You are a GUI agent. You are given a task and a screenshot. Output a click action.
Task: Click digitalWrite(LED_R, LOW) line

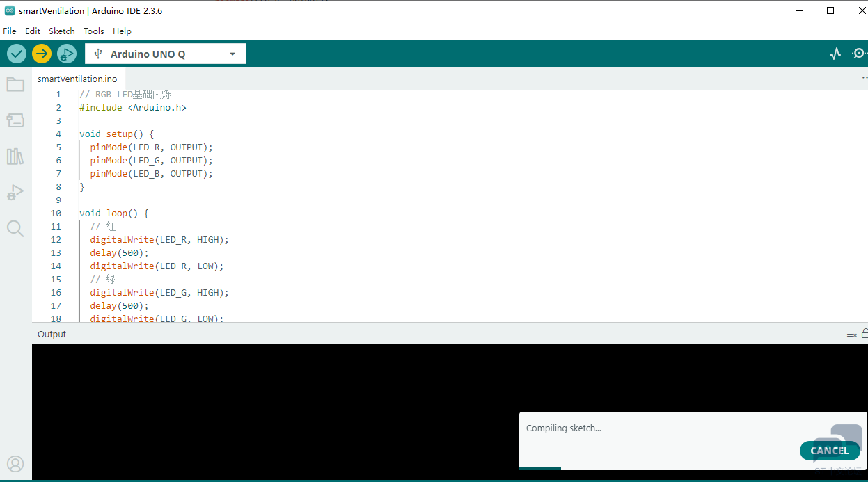pyautogui.click(x=157, y=266)
